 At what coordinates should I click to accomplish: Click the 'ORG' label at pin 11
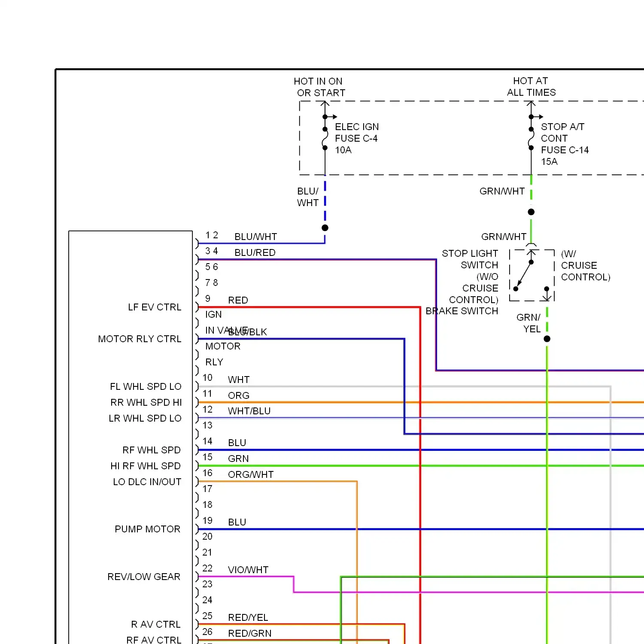click(239, 396)
